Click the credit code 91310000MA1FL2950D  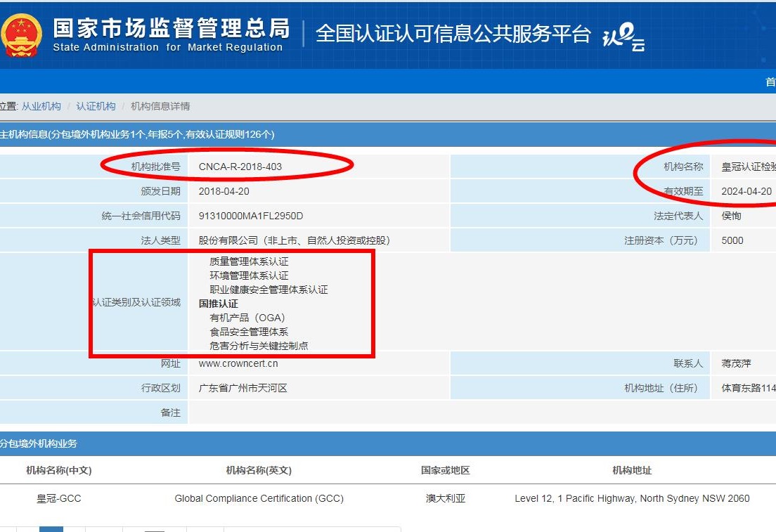[251, 216]
